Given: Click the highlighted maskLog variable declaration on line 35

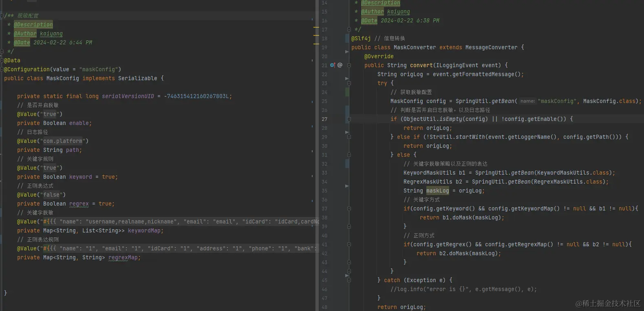Looking at the screenshot, I should [x=438, y=191].
